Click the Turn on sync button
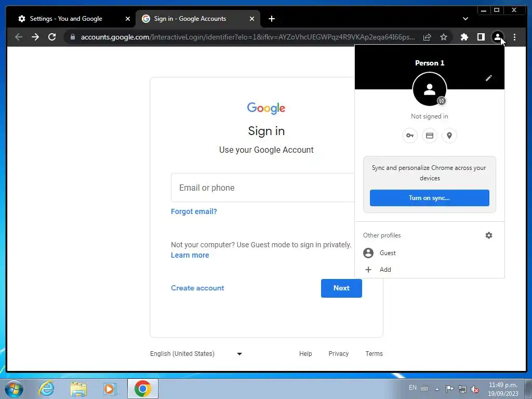Image resolution: width=532 pixels, height=399 pixels. [430, 198]
